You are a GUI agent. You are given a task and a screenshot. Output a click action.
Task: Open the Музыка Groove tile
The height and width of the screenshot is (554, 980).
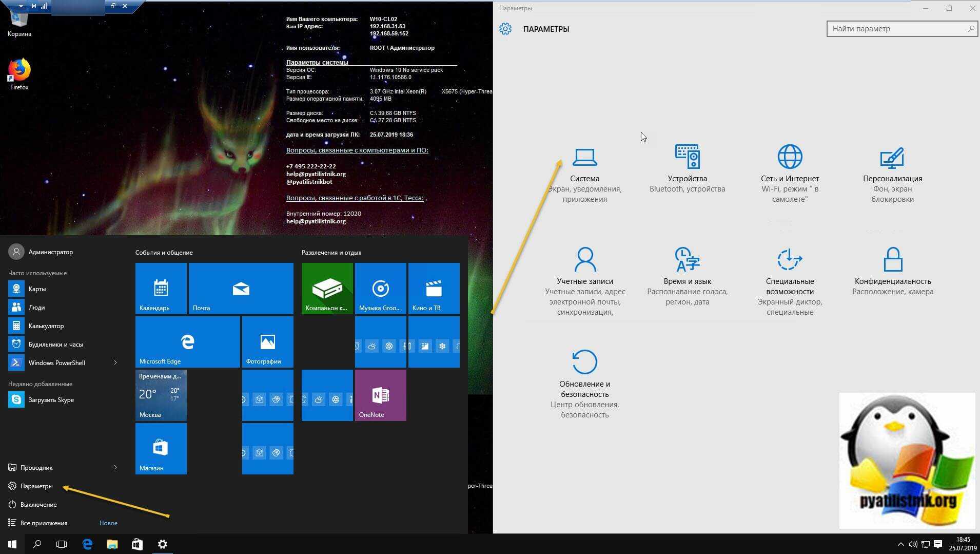381,289
